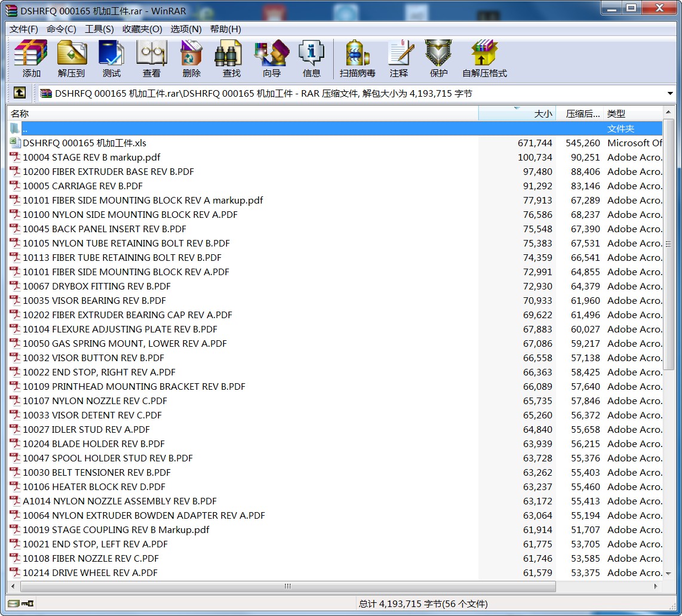Open the 选项(N) menu
This screenshot has height=616, width=682.
click(186, 29)
